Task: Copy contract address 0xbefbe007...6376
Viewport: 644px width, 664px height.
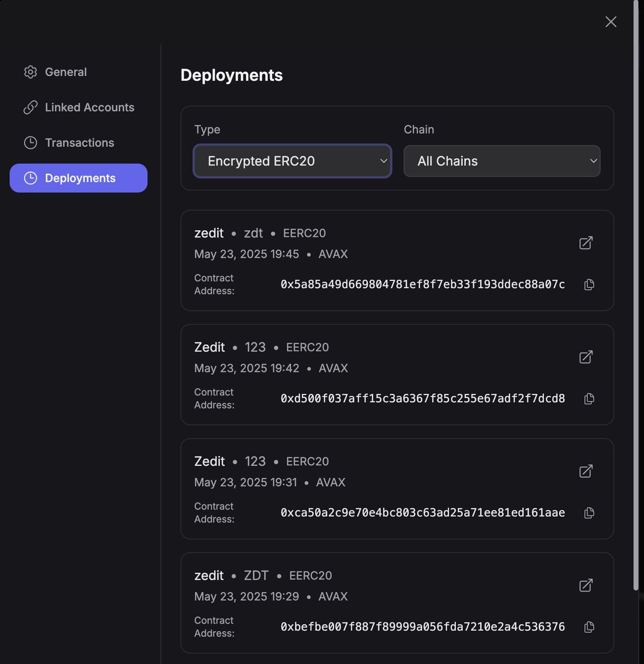Action: coord(589,627)
